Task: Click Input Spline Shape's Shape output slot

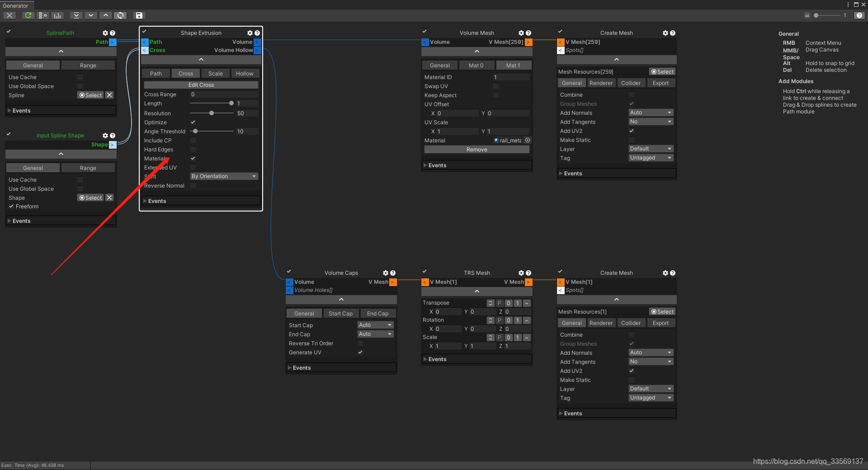Action: pos(113,145)
